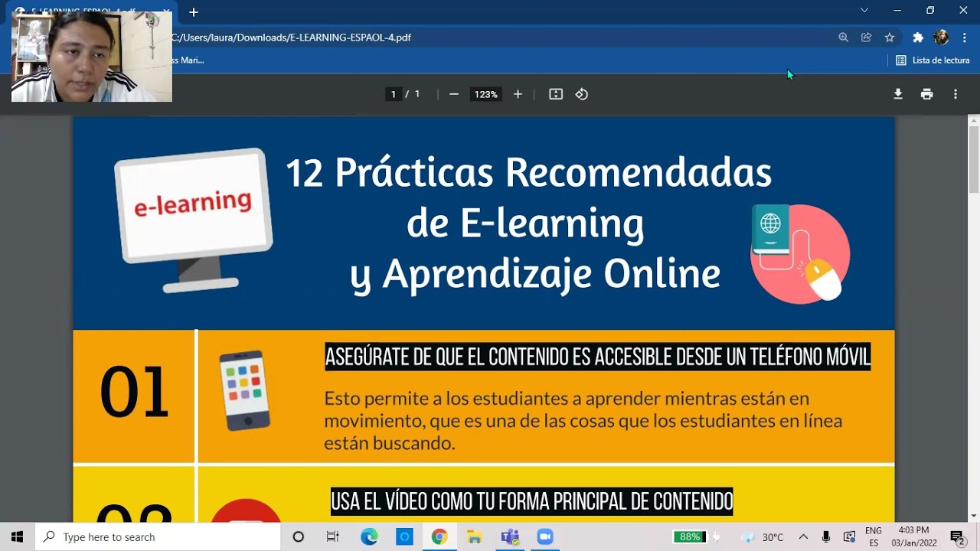980x551 pixels.
Task: Click the text 'Esto permite a los estudiantes'
Action: [454, 399]
